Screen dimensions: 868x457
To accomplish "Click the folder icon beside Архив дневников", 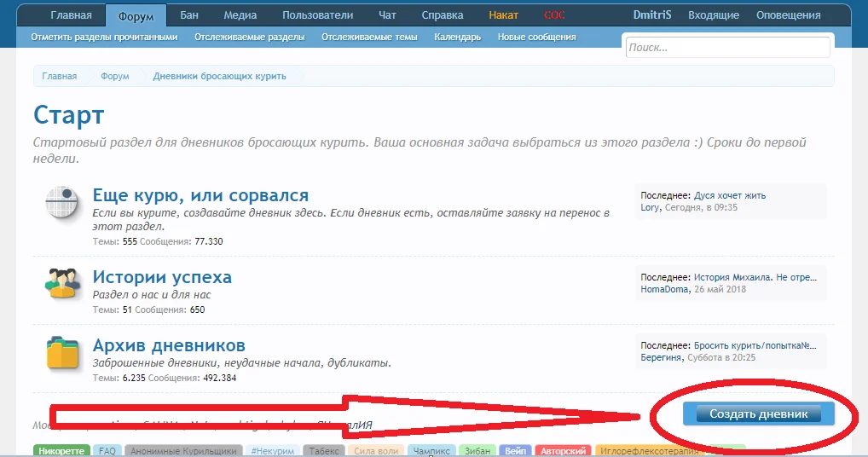I will click(61, 351).
